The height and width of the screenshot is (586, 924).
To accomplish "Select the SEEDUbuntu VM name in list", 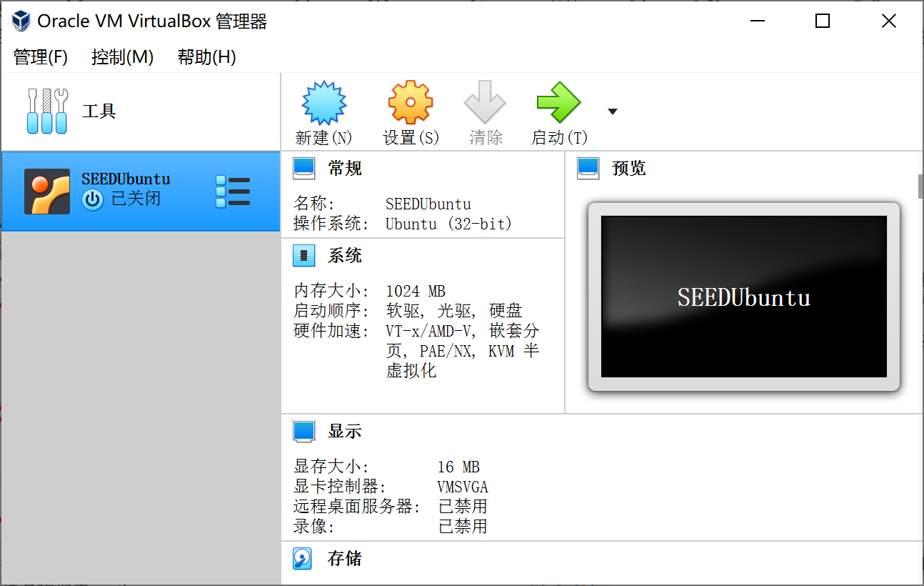I will click(x=126, y=179).
